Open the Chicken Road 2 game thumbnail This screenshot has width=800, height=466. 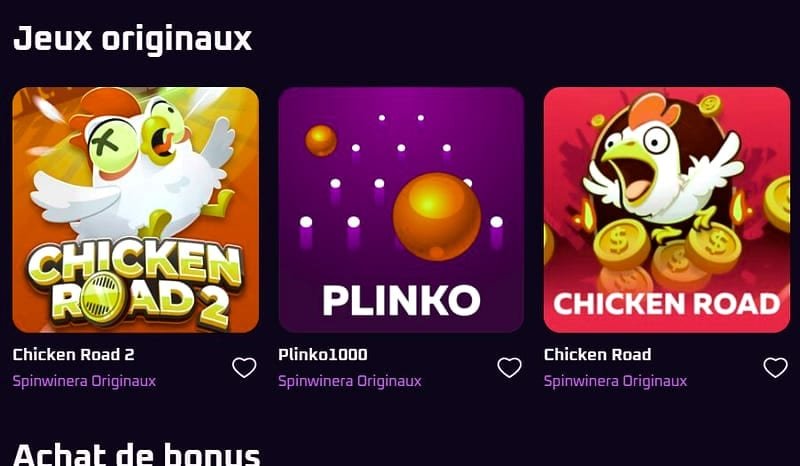click(x=136, y=210)
